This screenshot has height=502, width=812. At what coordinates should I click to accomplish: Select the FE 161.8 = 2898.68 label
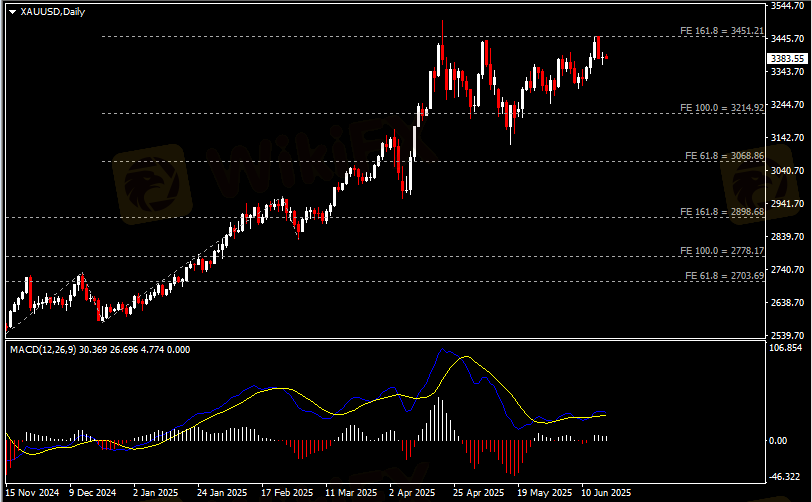click(x=722, y=212)
